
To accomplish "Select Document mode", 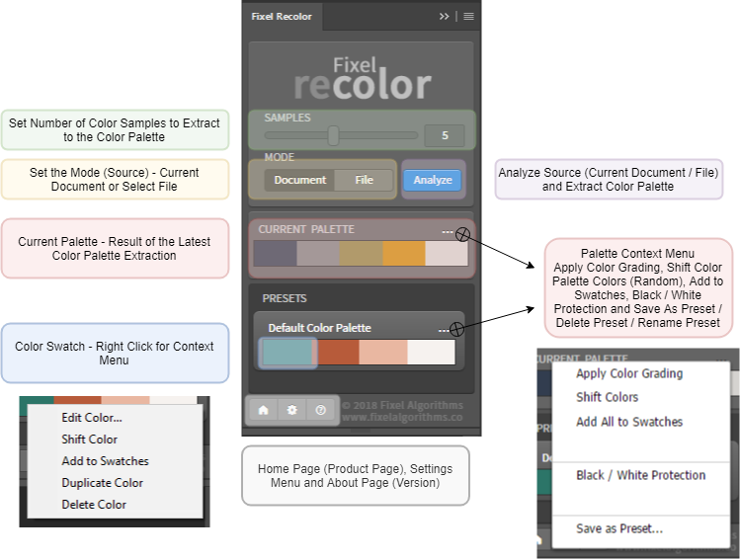I will point(299,180).
